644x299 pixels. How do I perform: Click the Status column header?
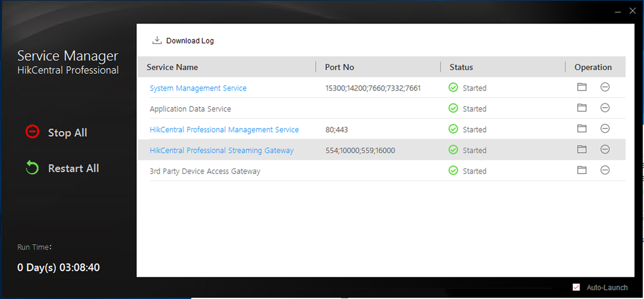(462, 67)
